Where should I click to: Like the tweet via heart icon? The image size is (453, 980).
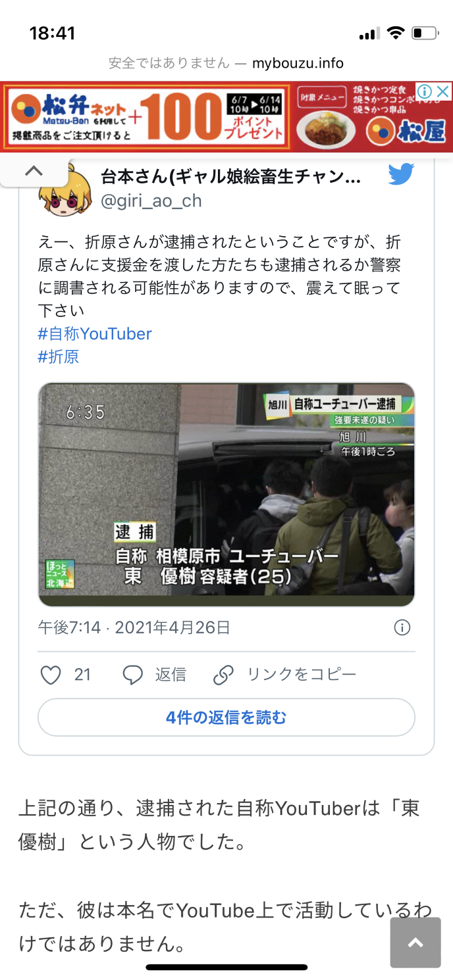(51, 675)
